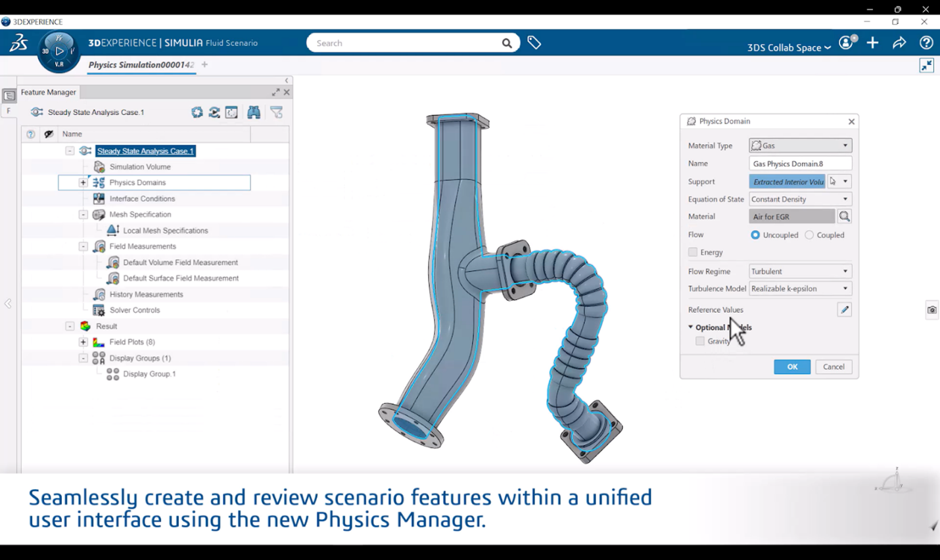This screenshot has height=560, width=940.
Task: Click the Cancel button in Physics Domain dialog
Action: [833, 367]
